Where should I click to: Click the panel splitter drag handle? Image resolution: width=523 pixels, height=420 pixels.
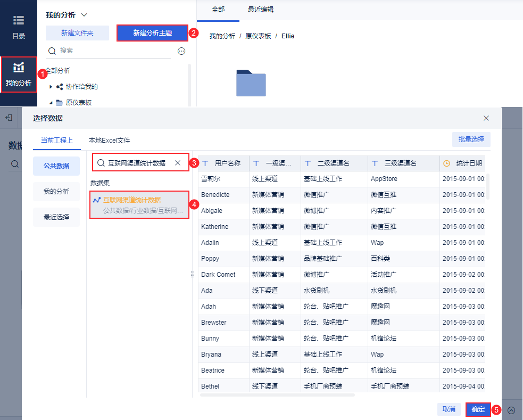tap(192, 274)
